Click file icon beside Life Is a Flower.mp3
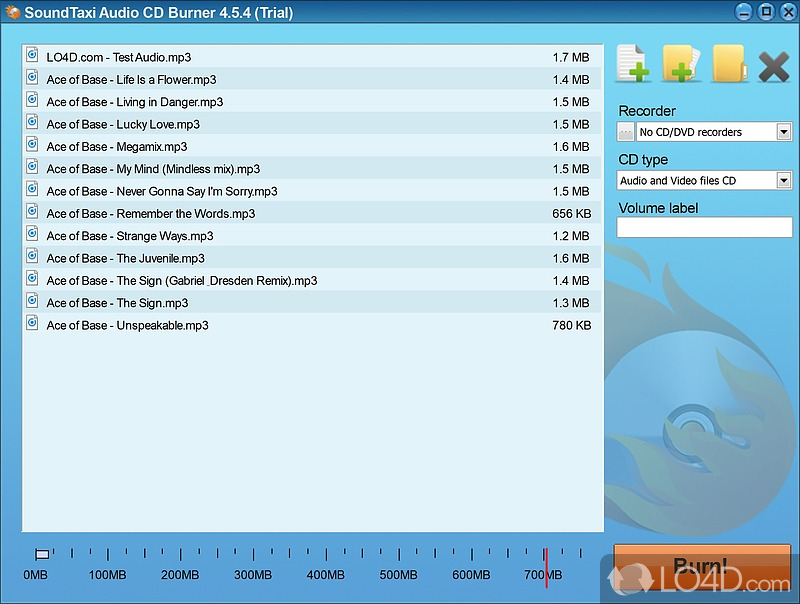800x604 pixels. point(32,77)
